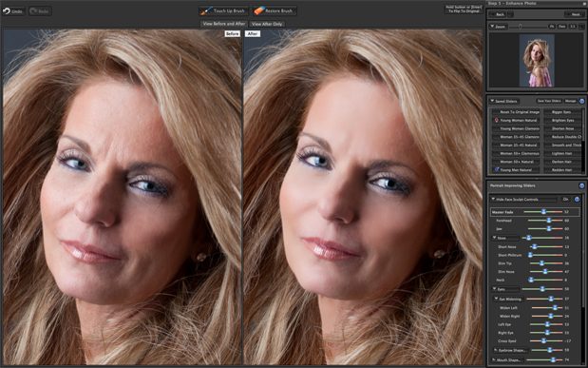The width and height of the screenshot is (588, 368).
Task: Switch to View After Only tab
Action: click(267, 24)
